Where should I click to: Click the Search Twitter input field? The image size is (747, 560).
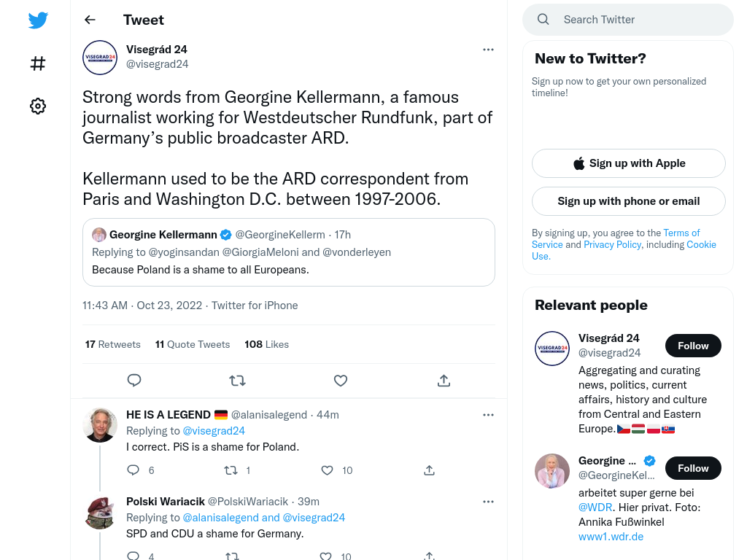coord(628,20)
